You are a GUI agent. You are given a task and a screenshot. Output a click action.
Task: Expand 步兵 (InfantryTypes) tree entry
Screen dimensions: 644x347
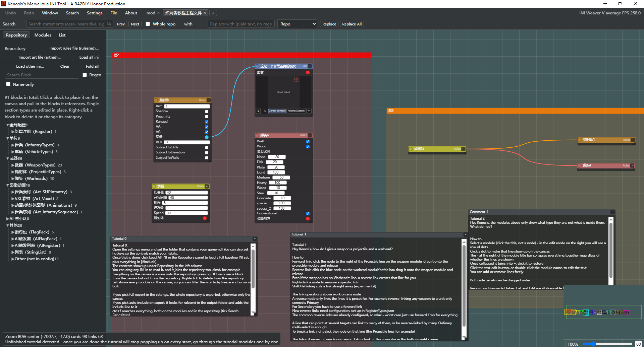[13, 145]
